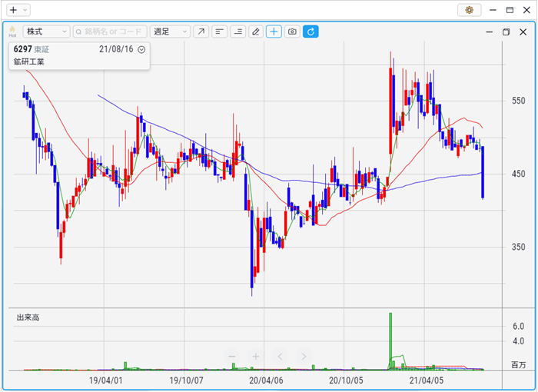The width and height of the screenshot is (538, 392).
Task: Click the blue refresh chart button
Action: point(311,32)
